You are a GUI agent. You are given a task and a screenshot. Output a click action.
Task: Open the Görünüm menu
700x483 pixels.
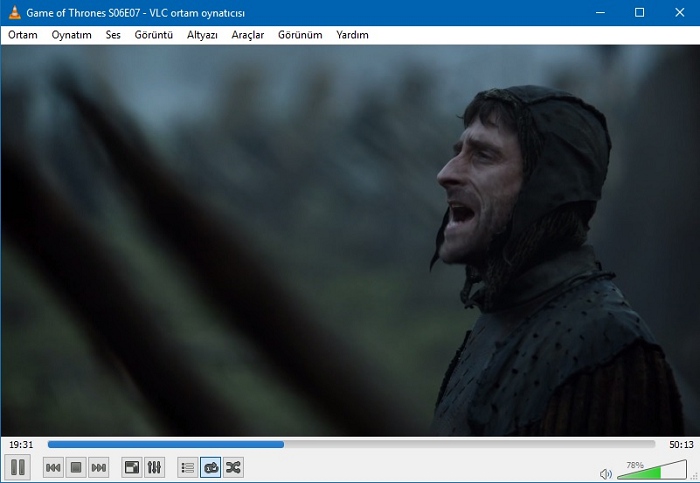pyautogui.click(x=300, y=35)
